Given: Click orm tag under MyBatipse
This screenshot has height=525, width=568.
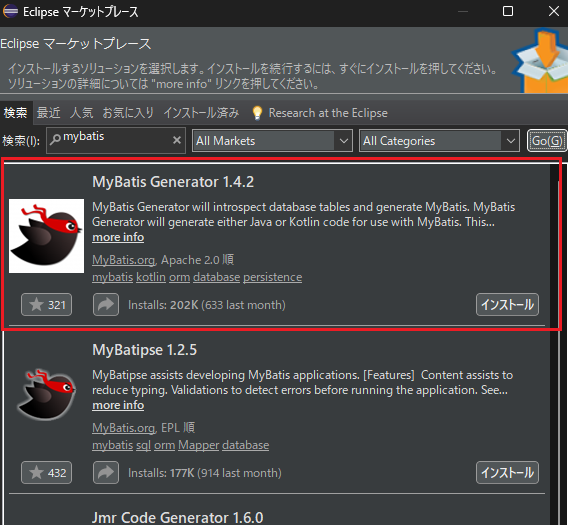Looking at the screenshot, I should pos(164,445).
